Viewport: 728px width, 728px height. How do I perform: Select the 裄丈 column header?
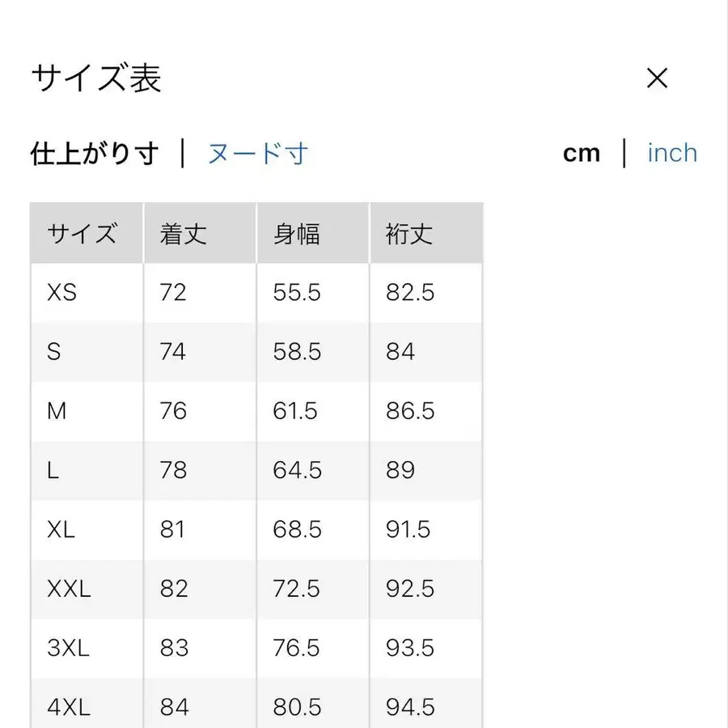click(x=408, y=233)
